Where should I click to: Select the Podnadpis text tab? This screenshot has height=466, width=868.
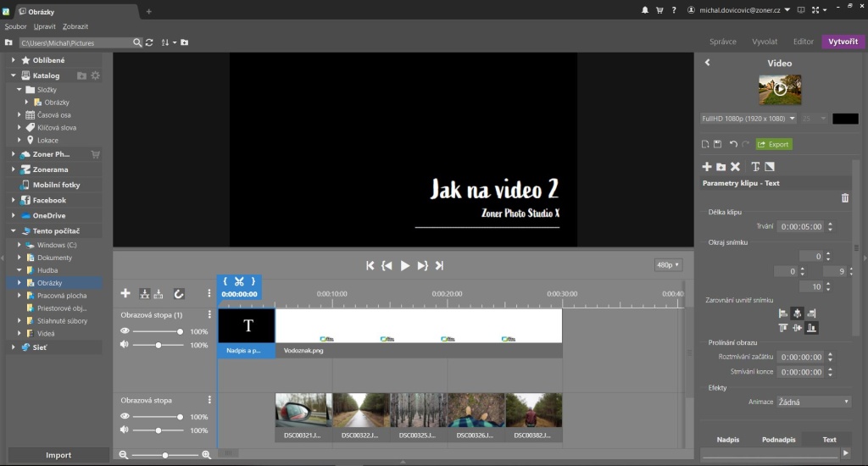pos(778,440)
